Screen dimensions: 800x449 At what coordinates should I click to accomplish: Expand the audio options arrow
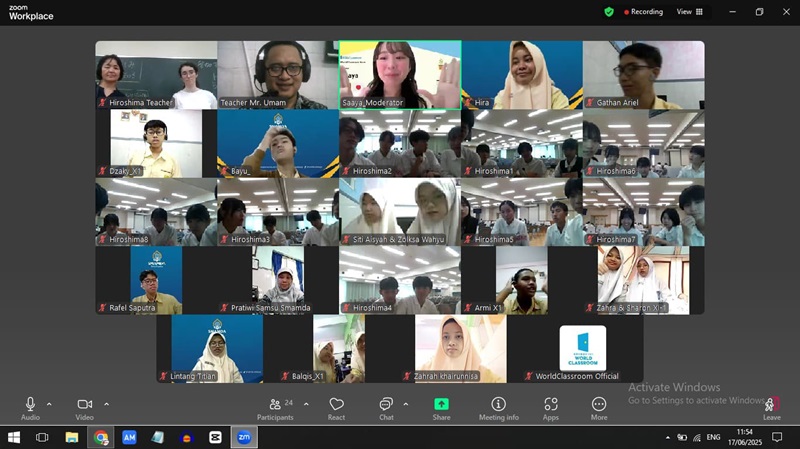[x=49, y=404]
